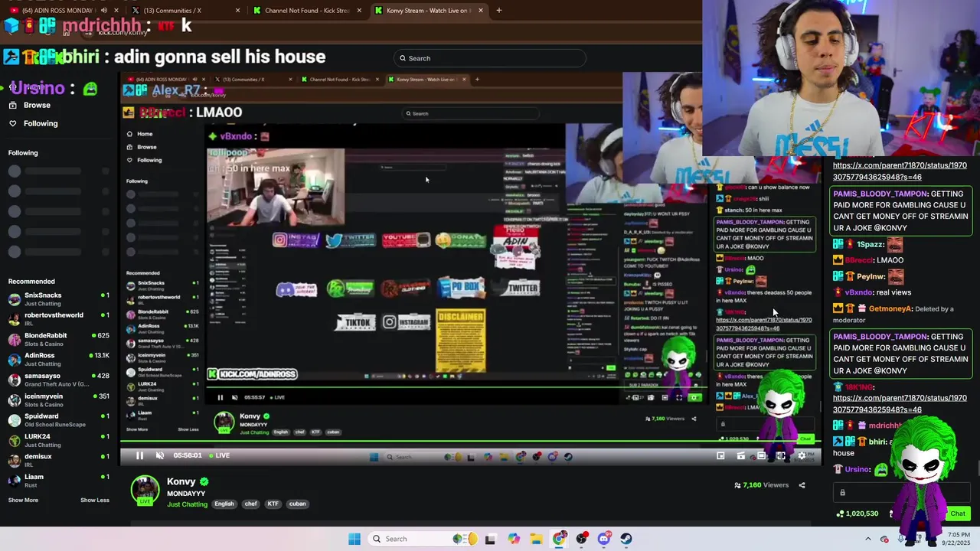
Task: Open AdinRoss recommended channel
Action: tap(58, 359)
